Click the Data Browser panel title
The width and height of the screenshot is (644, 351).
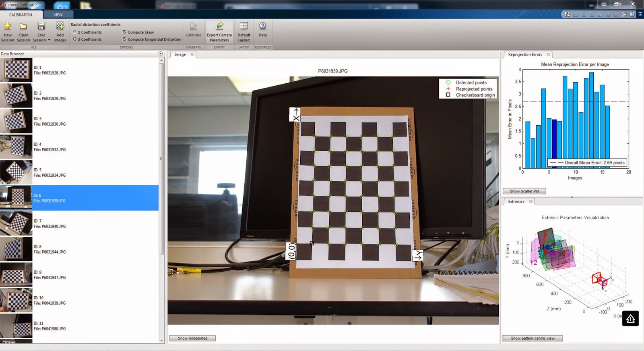[12, 54]
